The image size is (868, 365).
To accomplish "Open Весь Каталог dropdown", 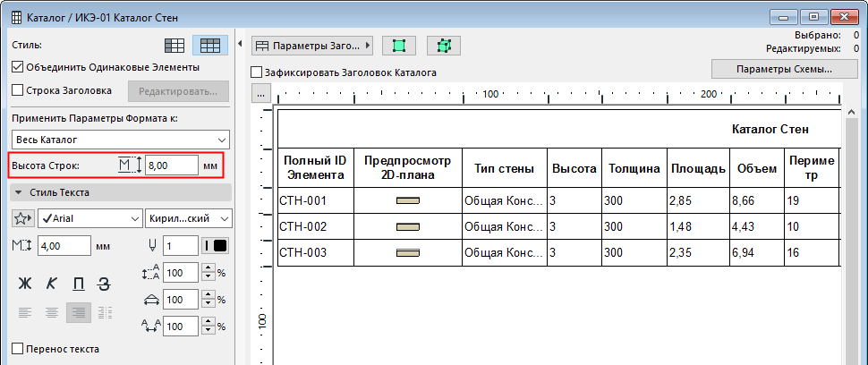I will pyautogui.click(x=121, y=140).
